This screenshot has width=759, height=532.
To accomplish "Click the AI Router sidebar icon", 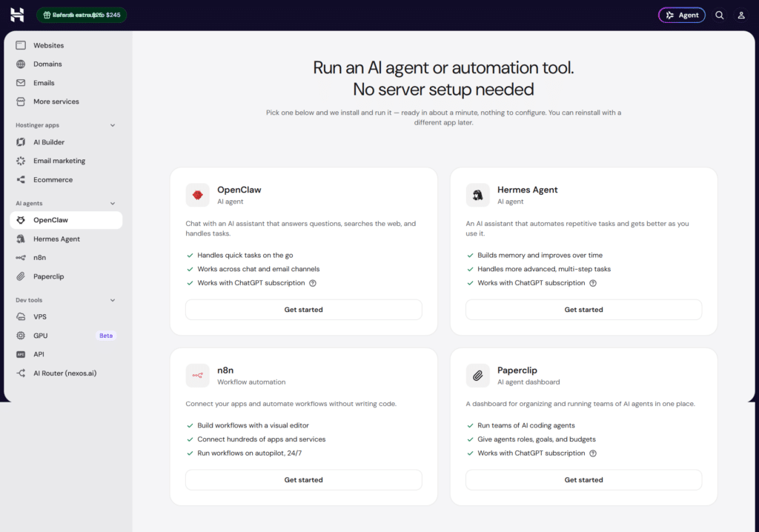I will coord(21,373).
